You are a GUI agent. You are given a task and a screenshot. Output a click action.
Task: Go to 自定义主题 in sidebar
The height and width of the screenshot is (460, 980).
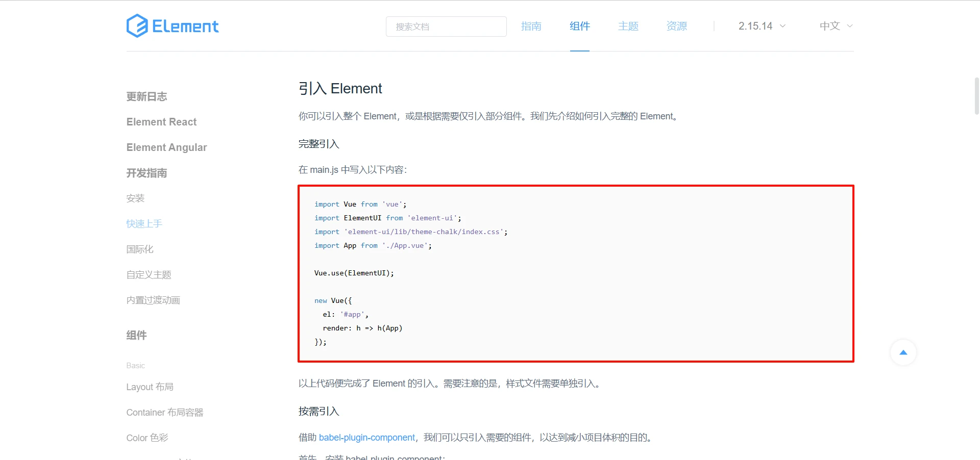pyautogui.click(x=149, y=275)
